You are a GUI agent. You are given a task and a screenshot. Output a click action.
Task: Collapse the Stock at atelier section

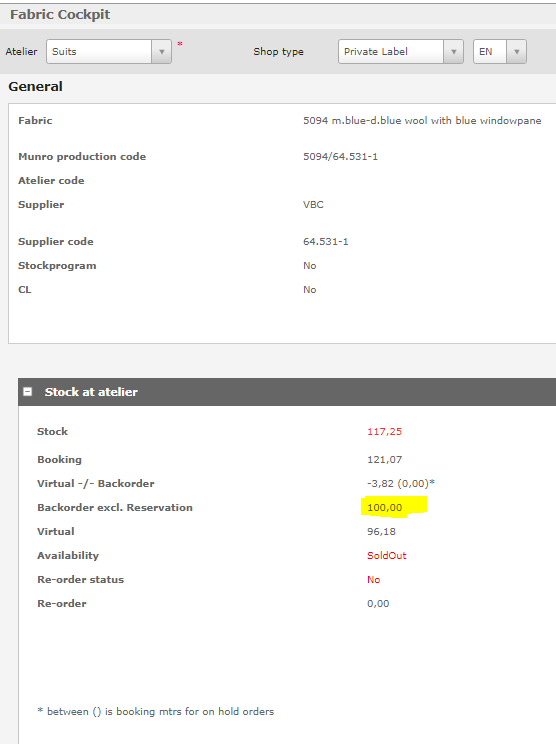pyautogui.click(x=28, y=392)
